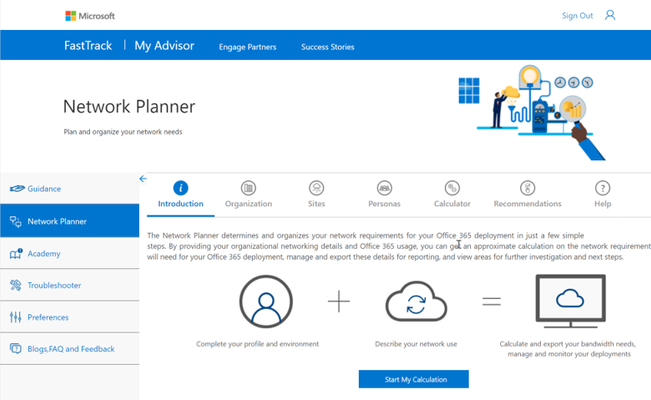Open Success Stories in the top menu

328,47
